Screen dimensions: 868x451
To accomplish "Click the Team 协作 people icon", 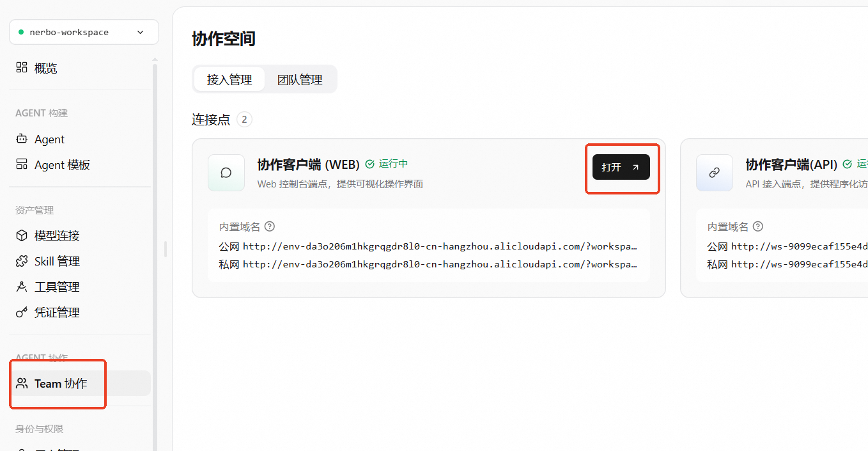I will pyautogui.click(x=22, y=383).
